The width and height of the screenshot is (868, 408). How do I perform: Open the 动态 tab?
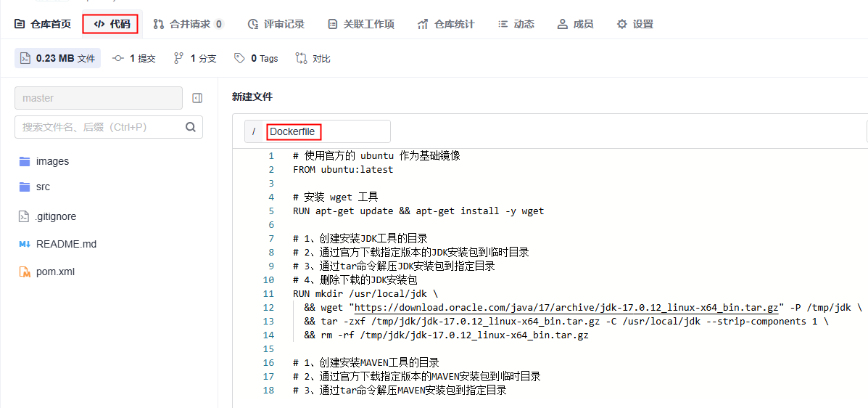(x=516, y=24)
